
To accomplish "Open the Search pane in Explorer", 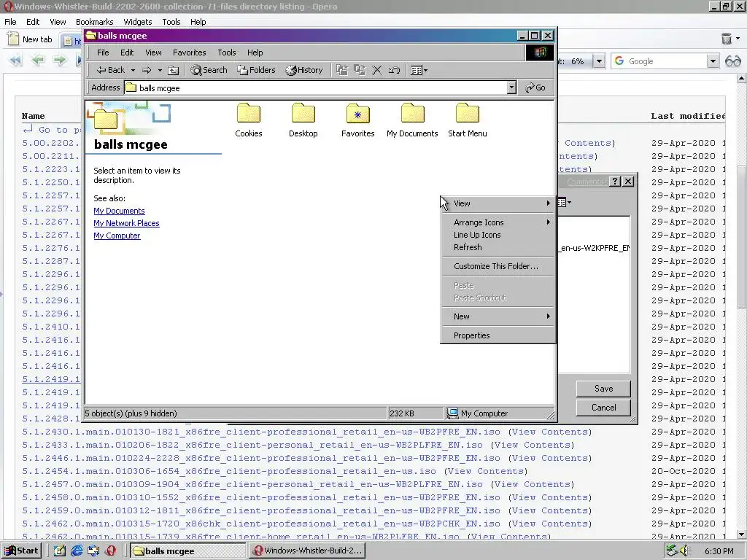I will (209, 70).
